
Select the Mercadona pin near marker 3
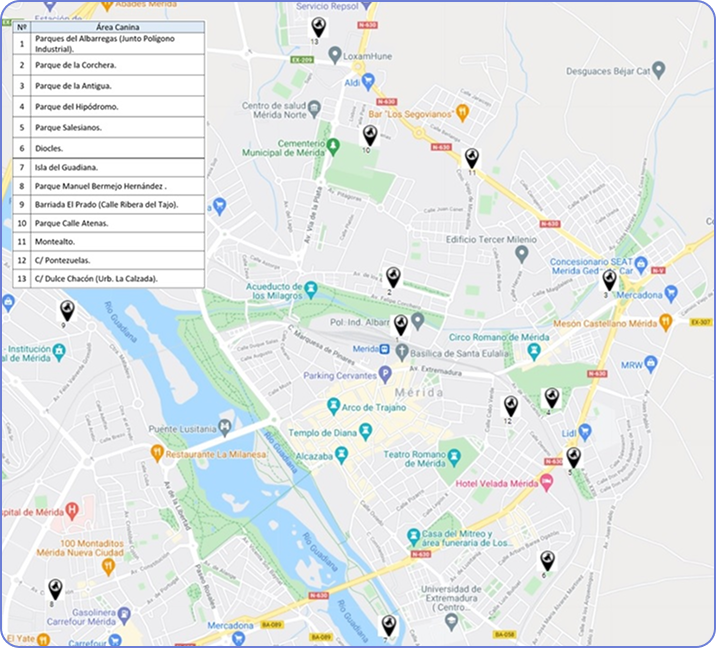pos(670,294)
